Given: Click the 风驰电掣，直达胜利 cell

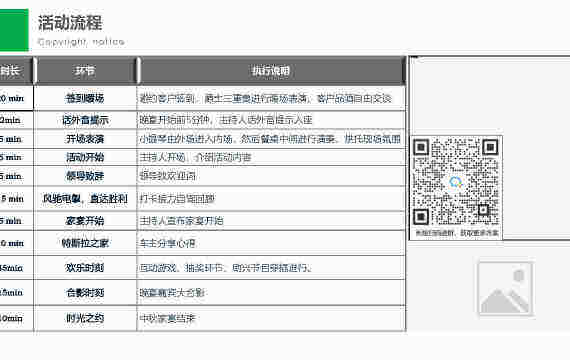Looking at the screenshot, I should click(85, 199).
